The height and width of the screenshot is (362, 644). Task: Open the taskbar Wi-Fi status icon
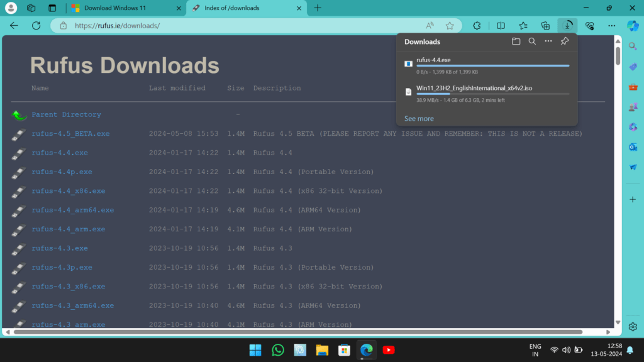554,350
